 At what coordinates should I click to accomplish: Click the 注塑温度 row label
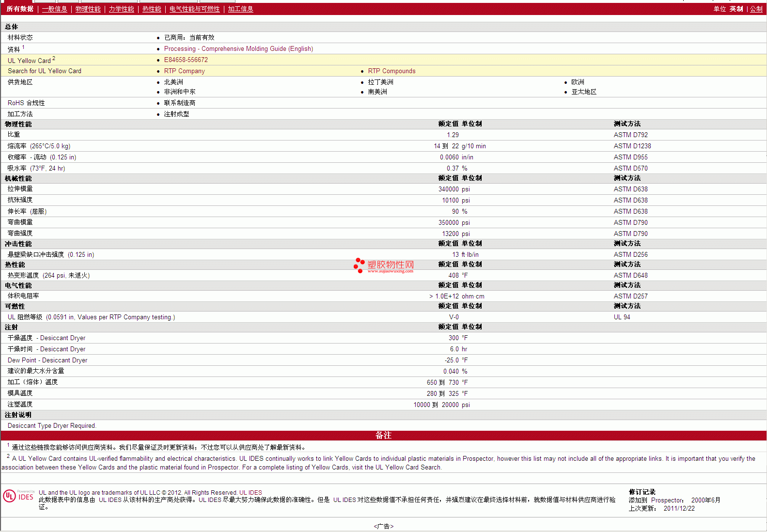tap(20, 404)
